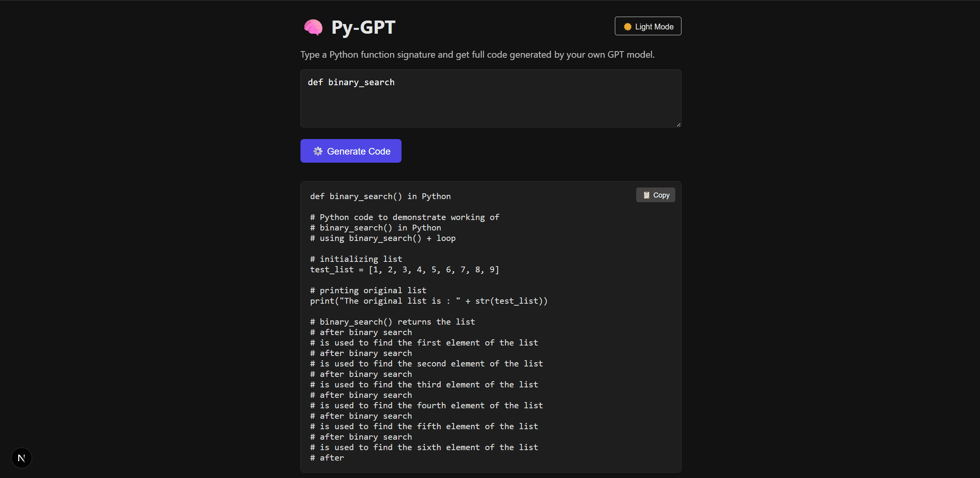Click the N logo in bottom-left corner
This screenshot has width=980, height=478.
[x=21, y=457]
